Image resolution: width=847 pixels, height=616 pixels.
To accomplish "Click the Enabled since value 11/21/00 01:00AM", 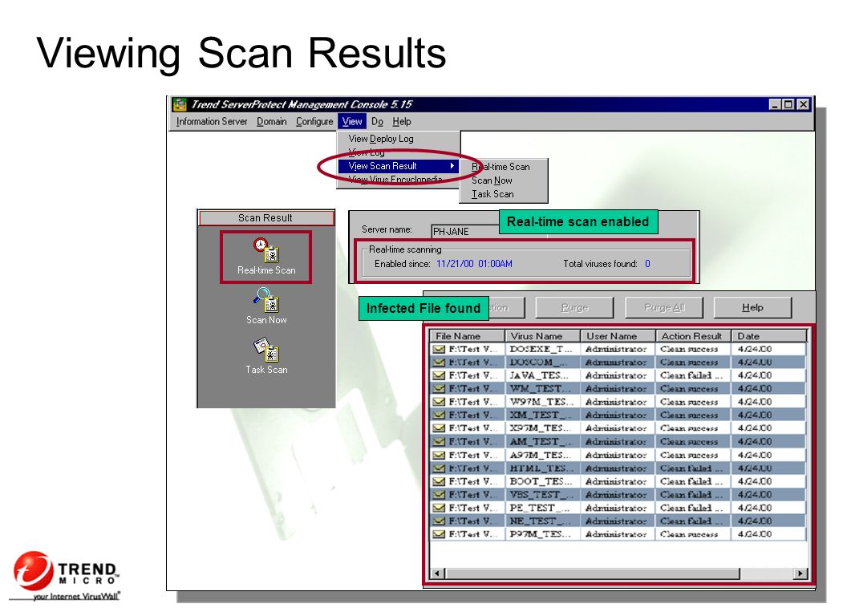I will pyautogui.click(x=474, y=264).
